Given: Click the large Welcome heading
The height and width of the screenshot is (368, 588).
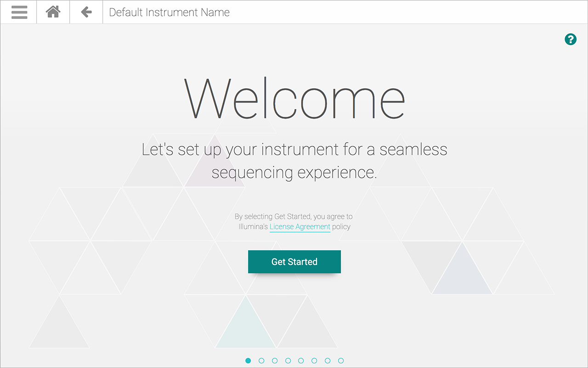Looking at the screenshot, I should pos(294,99).
